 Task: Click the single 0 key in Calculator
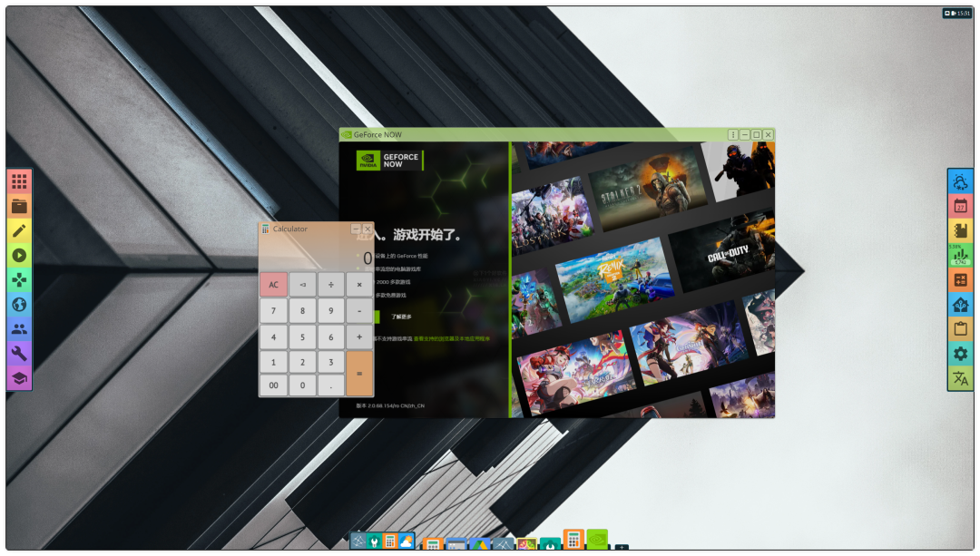(302, 385)
